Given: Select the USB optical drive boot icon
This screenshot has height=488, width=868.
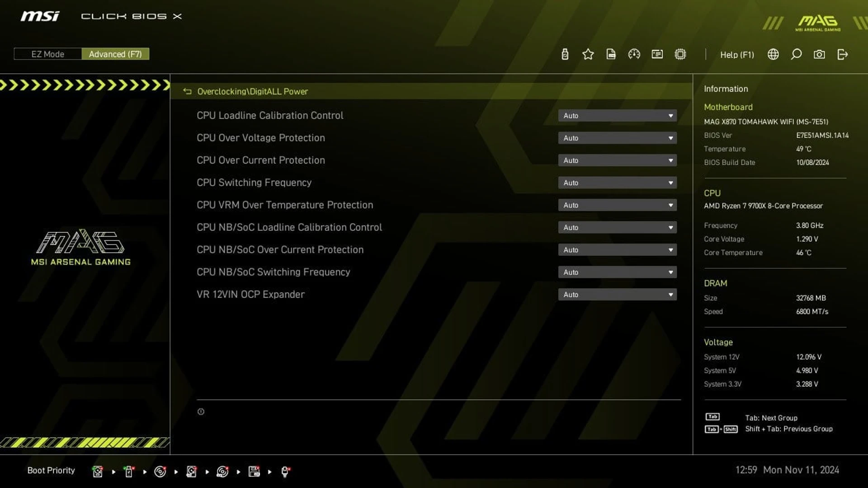Looking at the screenshot, I should tap(222, 471).
